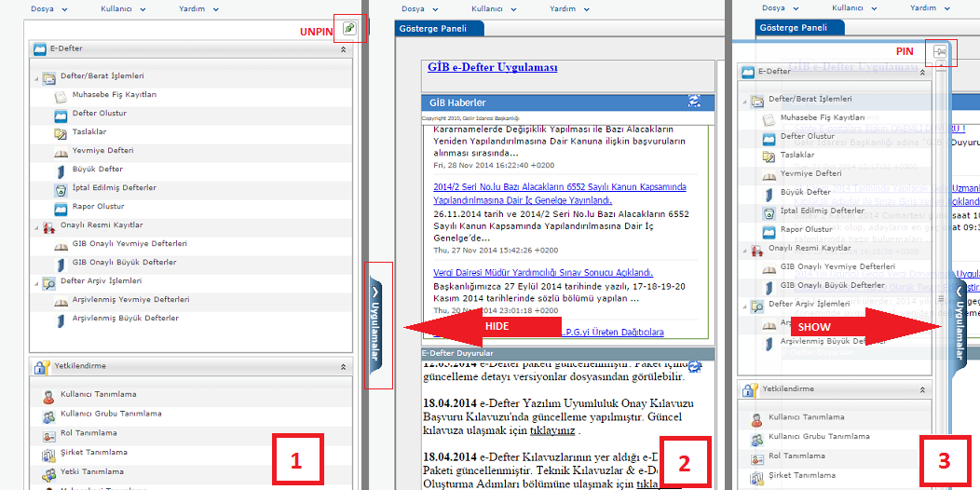Select Gösterge Paneli tab in right panel

click(800, 28)
